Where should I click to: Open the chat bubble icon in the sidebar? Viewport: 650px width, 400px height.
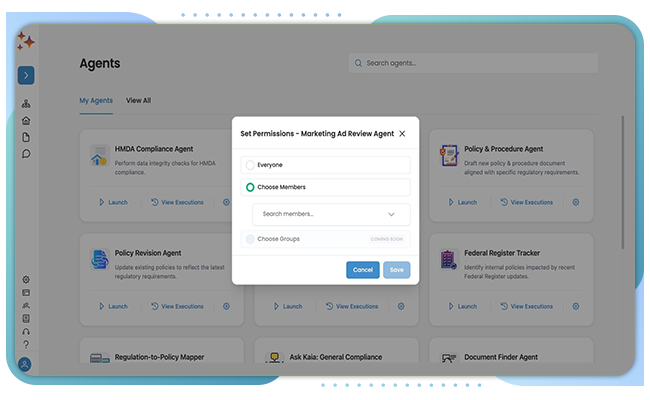coord(26,154)
